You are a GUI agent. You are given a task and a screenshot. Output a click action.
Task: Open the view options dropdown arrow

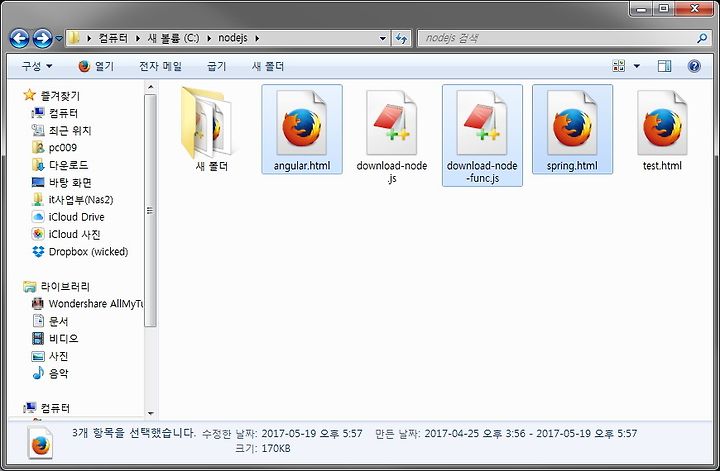point(636,66)
